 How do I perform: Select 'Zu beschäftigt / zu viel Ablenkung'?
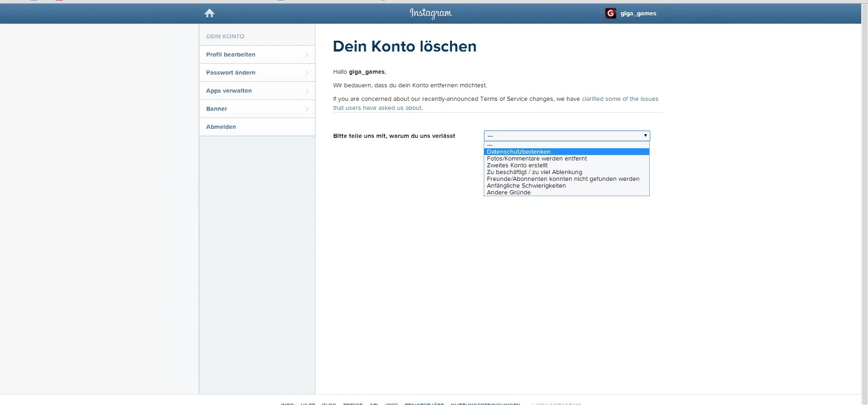tap(566, 172)
